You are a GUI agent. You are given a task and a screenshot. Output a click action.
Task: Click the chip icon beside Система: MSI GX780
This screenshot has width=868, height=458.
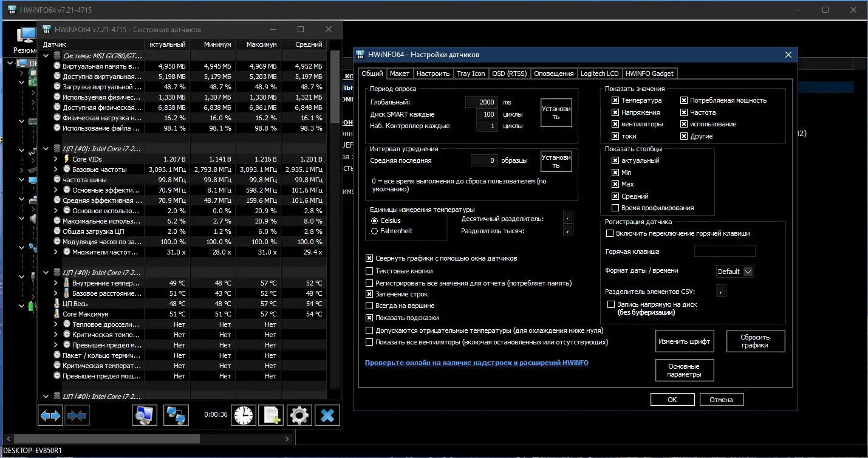pos(57,56)
